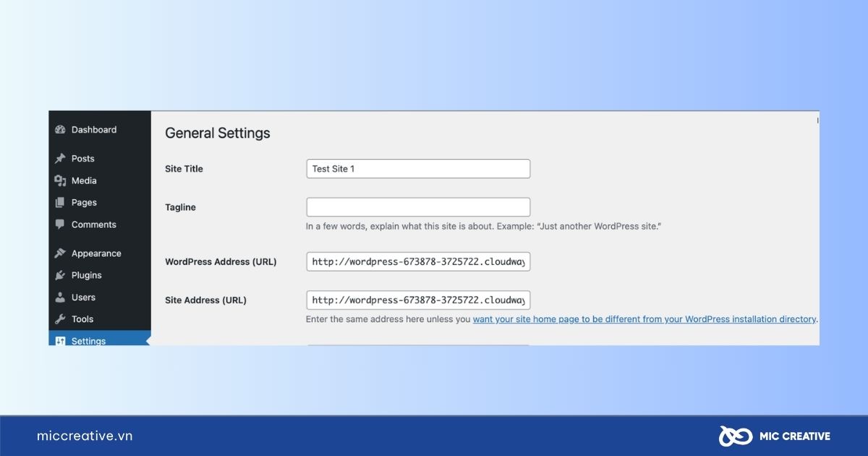Go to the Media menu

coord(100,181)
